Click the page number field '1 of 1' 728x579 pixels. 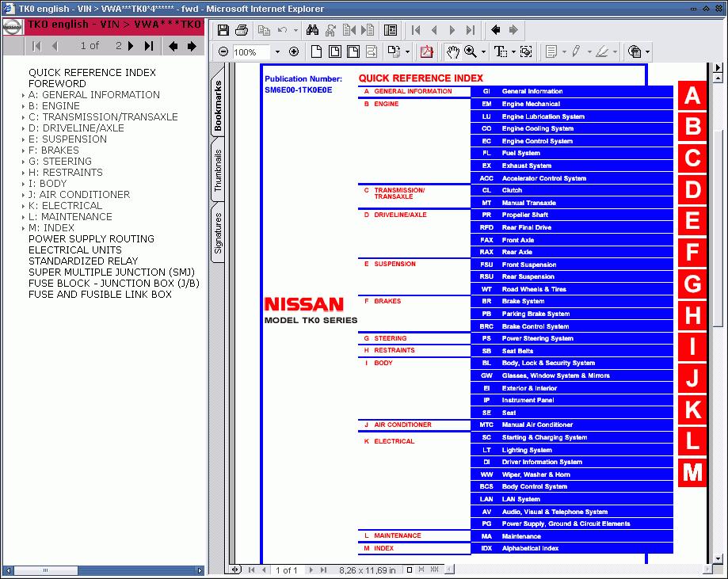[x=286, y=570]
